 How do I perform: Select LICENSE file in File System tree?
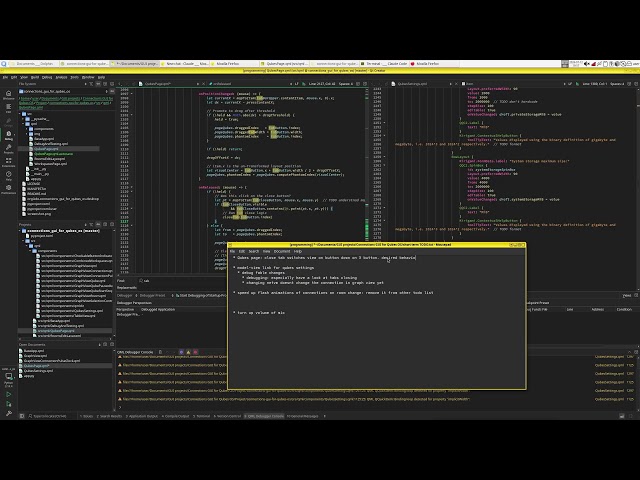click(x=33, y=184)
